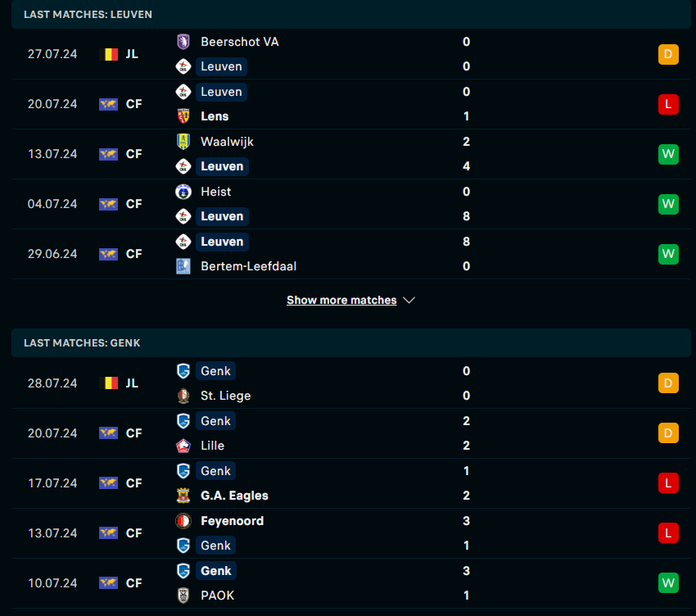Click the Bertem-Leefdaal club crest
Viewport: 696px width, 616px height.
183,266
